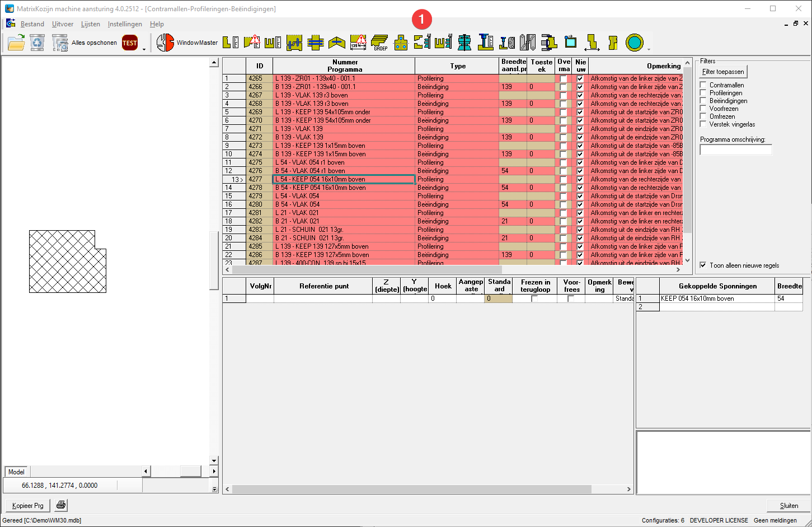The width and height of the screenshot is (812, 527).
Task: Click the Programma omschrijving input field
Action: coord(736,150)
